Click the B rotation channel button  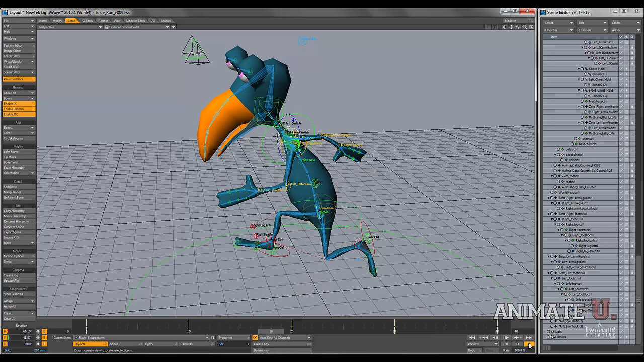point(5,344)
